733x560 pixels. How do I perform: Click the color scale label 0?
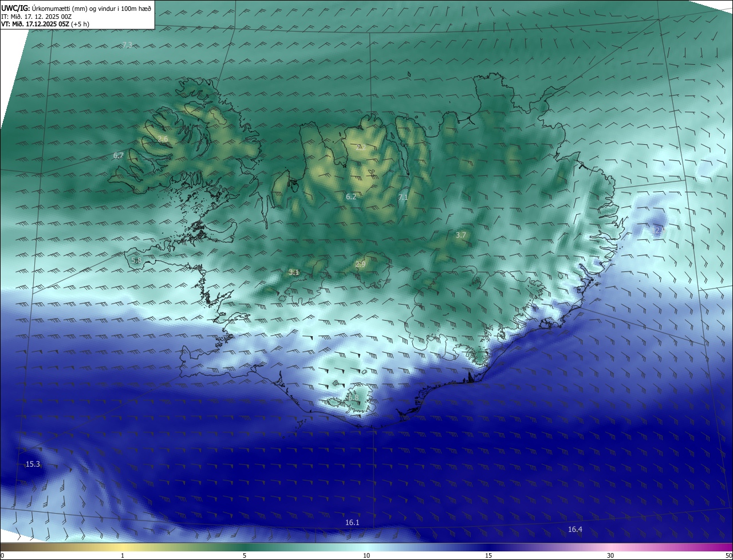pyautogui.click(x=2, y=555)
